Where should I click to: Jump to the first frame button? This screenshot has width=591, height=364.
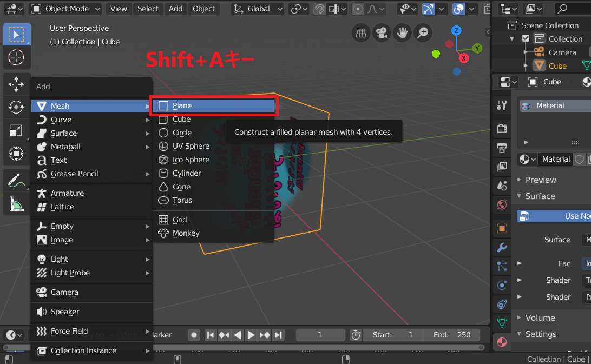[211, 335]
